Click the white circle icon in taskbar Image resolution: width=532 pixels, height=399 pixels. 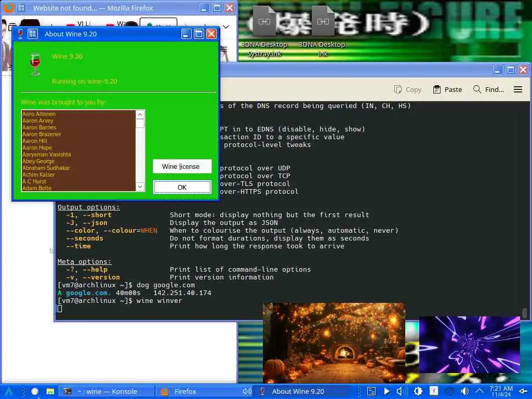(x=35, y=392)
